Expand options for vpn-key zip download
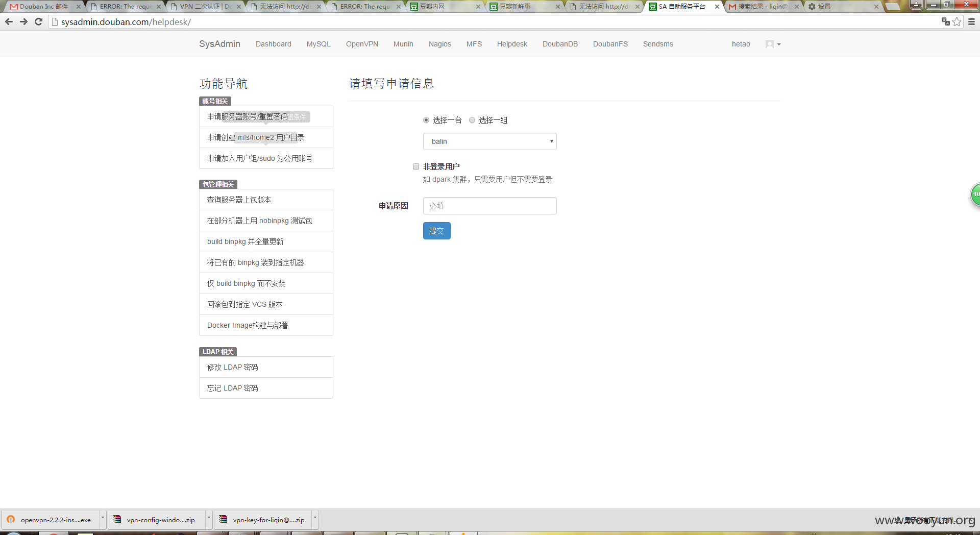This screenshot has height=535, width=980. click(315, 520)
